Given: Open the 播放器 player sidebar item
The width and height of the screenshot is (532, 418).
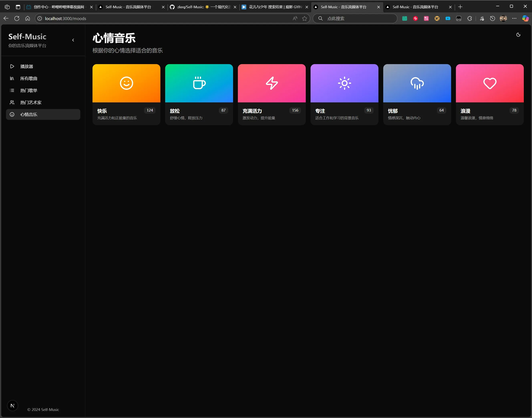Looking at the screenshot, I should coord(27,66).
